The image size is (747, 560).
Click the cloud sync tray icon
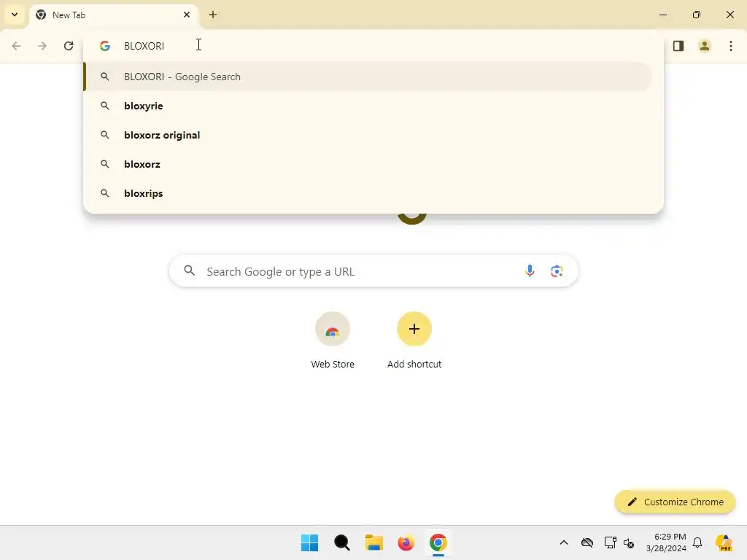(587, 542)
